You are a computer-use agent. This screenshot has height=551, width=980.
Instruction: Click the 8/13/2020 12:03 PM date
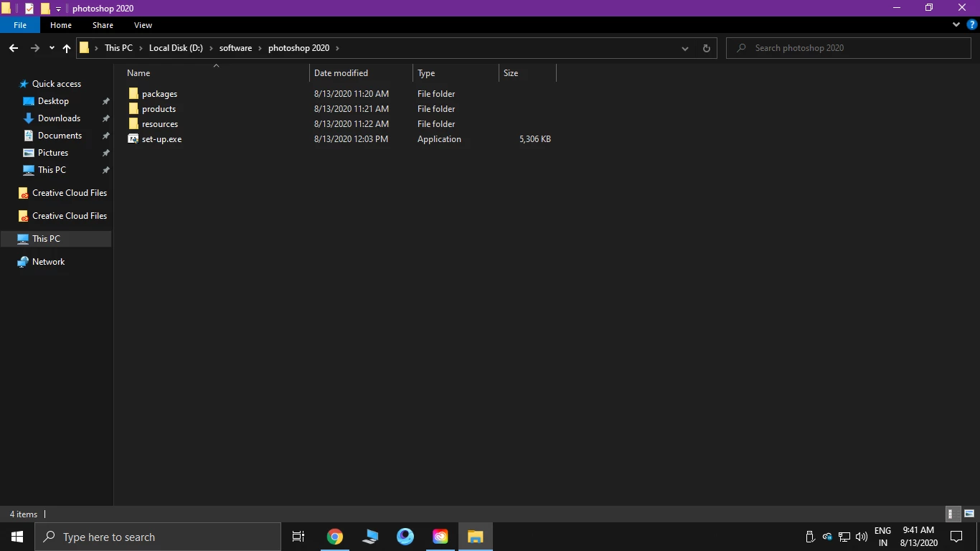[x=351, y=139]
